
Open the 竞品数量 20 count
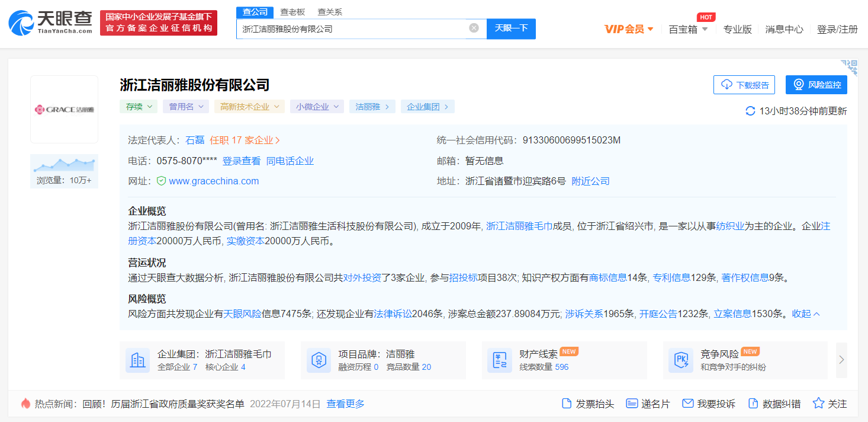(x=409, y=367)
